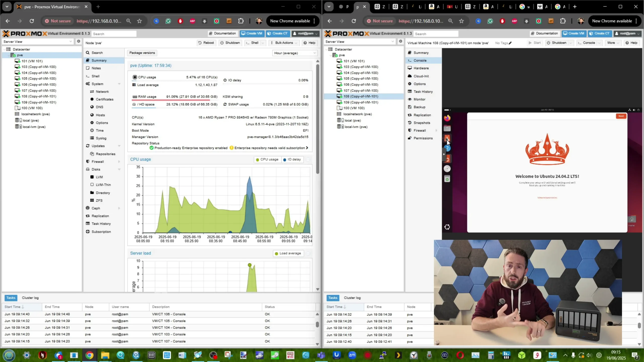Click the downloads extension icon in left Chrome toolbar

(205, 21)
